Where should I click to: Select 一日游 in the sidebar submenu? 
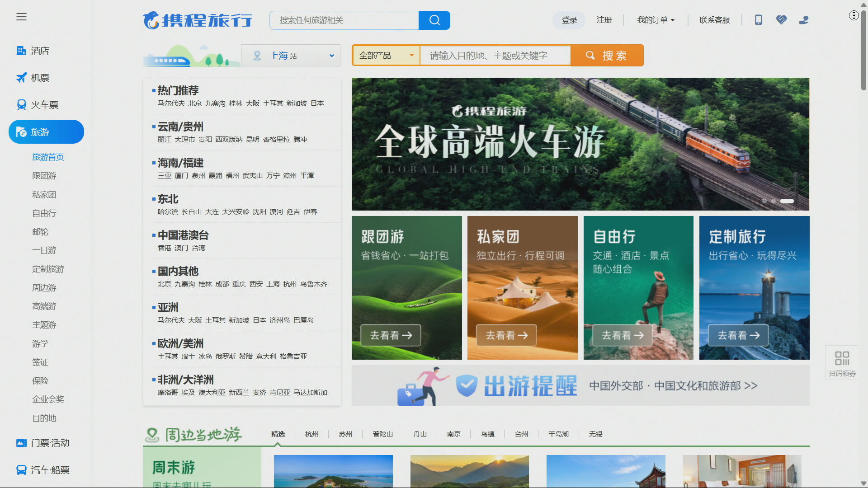[x=44, y=250]
